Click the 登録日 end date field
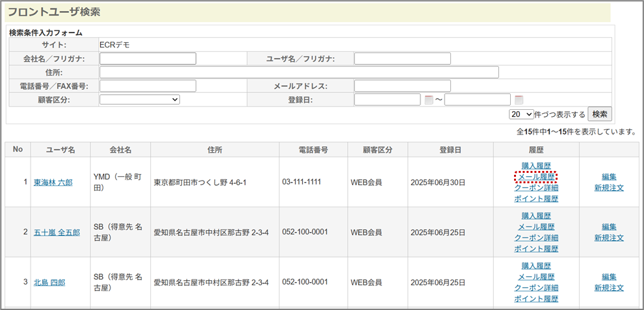 tap(478, 99)
